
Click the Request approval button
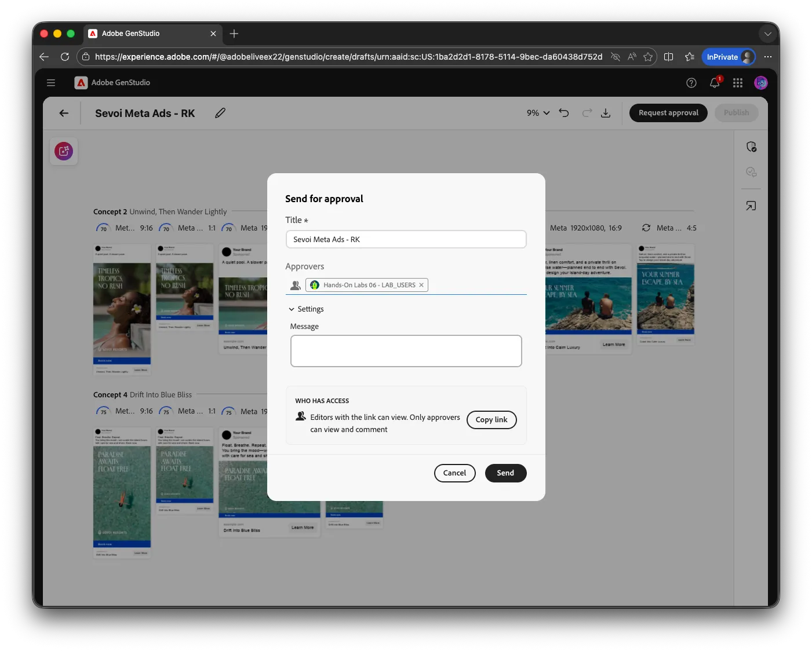(668, 113)
